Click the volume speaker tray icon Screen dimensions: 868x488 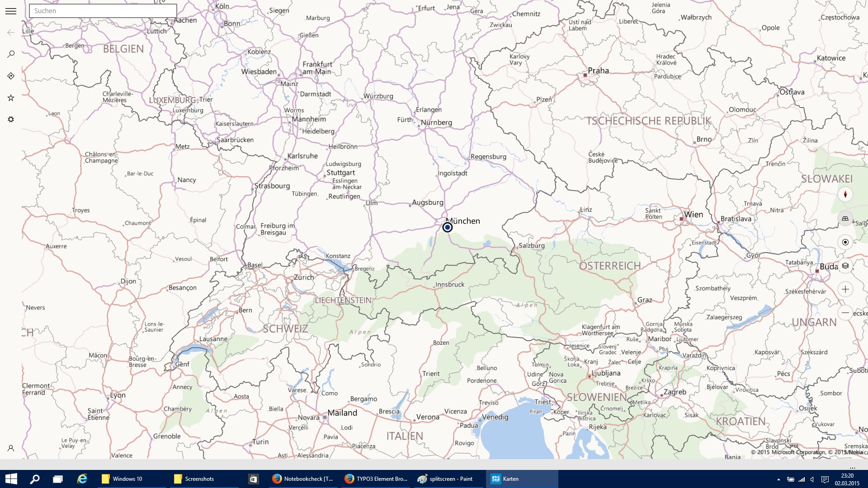click(x=812, y=479)
